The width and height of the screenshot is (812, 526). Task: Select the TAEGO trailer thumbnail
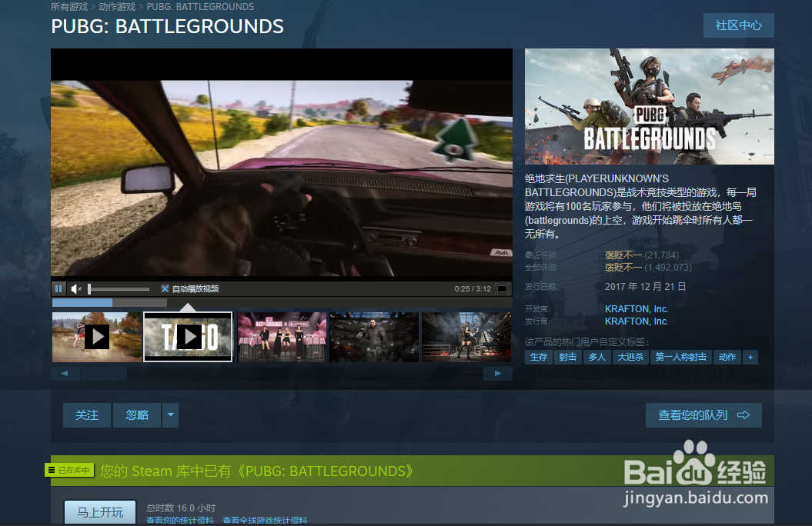pyautogui.click(x=188, y=337)
